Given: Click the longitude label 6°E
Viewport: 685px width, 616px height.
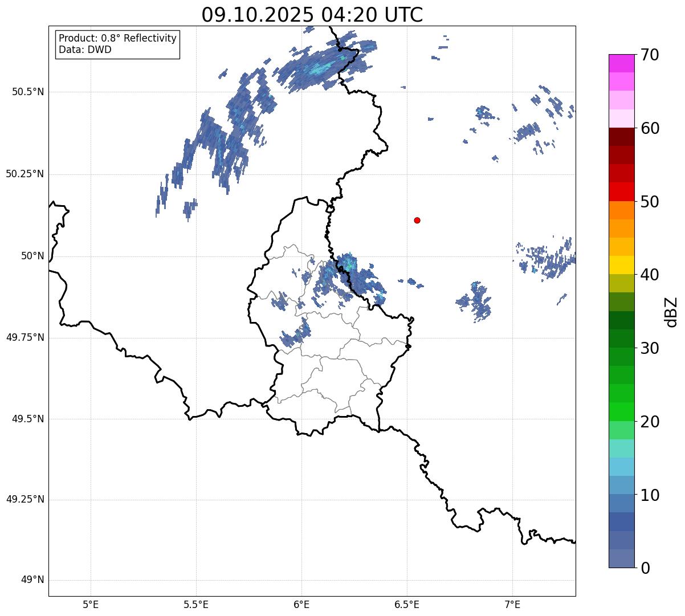Looking at the screenshot, I should [301, 605].
